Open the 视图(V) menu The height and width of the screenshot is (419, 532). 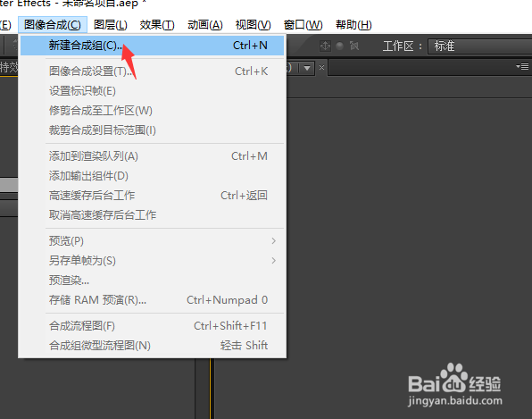coord(254,25)
